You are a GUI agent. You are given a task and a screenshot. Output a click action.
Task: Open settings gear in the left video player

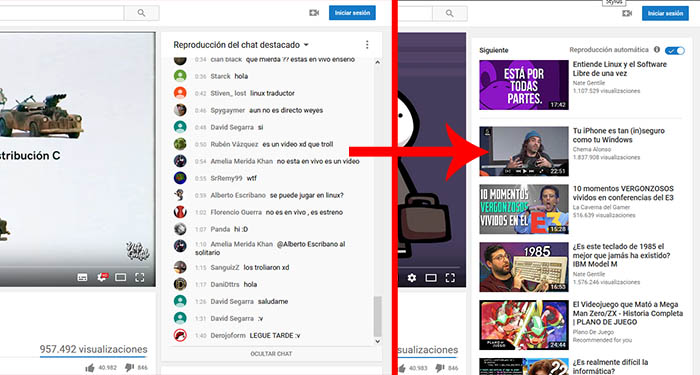(102, 278)
